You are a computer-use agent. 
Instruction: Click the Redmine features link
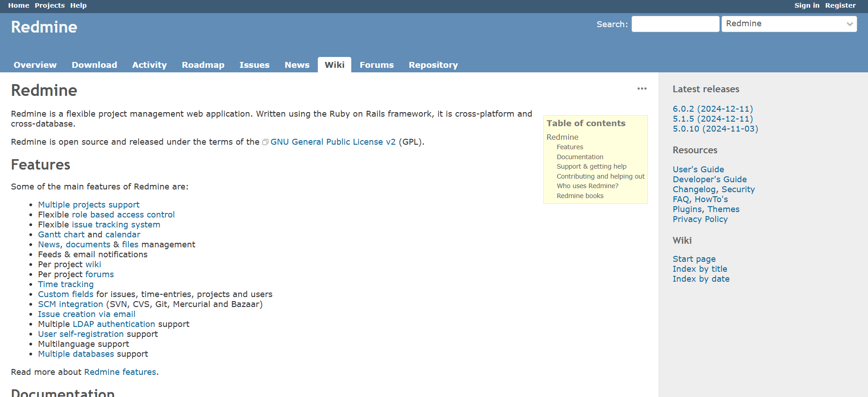[x=120, y=372]
